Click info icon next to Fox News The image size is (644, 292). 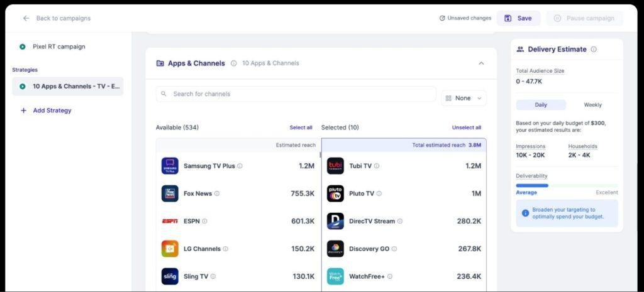click(217, 193)
